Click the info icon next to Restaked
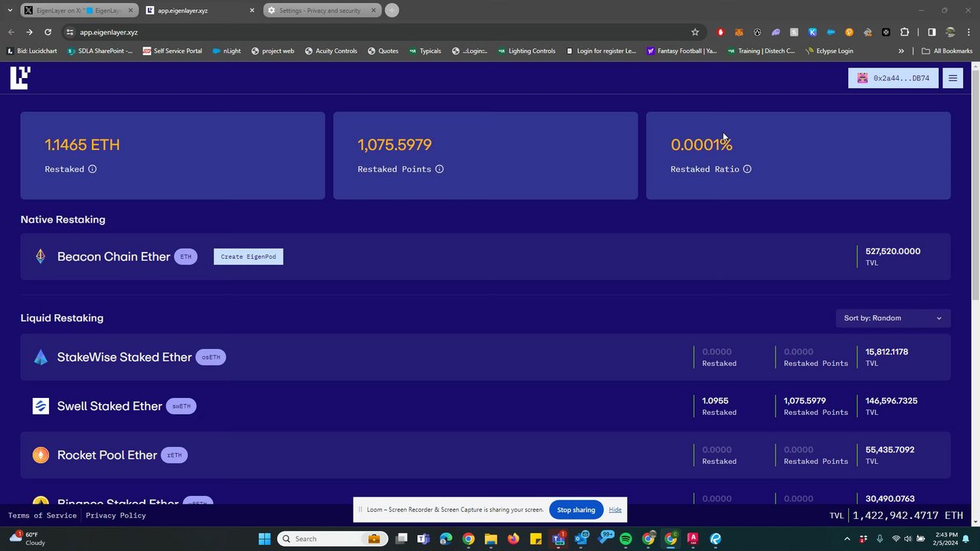The image size is (980, 551). click(92, 169)
